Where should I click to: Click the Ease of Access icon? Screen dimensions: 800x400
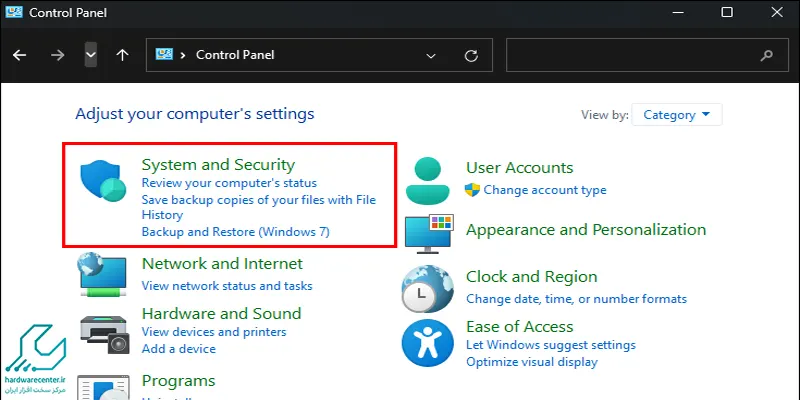pos(427,343)
